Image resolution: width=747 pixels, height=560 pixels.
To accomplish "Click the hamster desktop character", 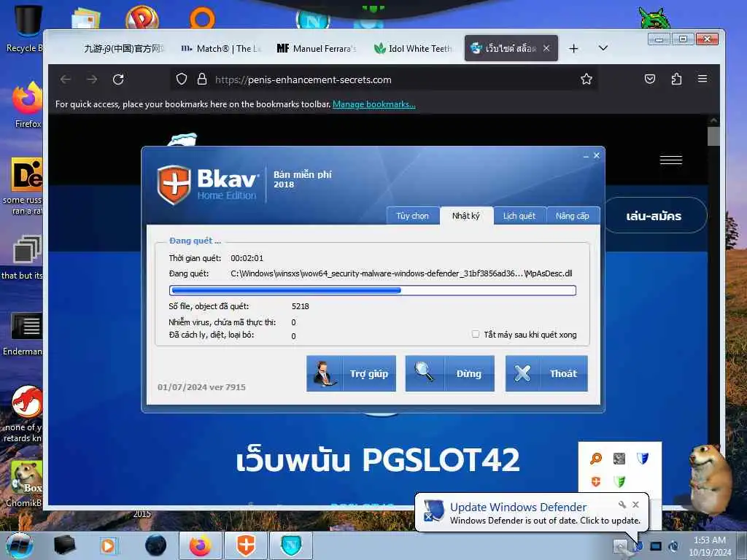I will point(711,478).
